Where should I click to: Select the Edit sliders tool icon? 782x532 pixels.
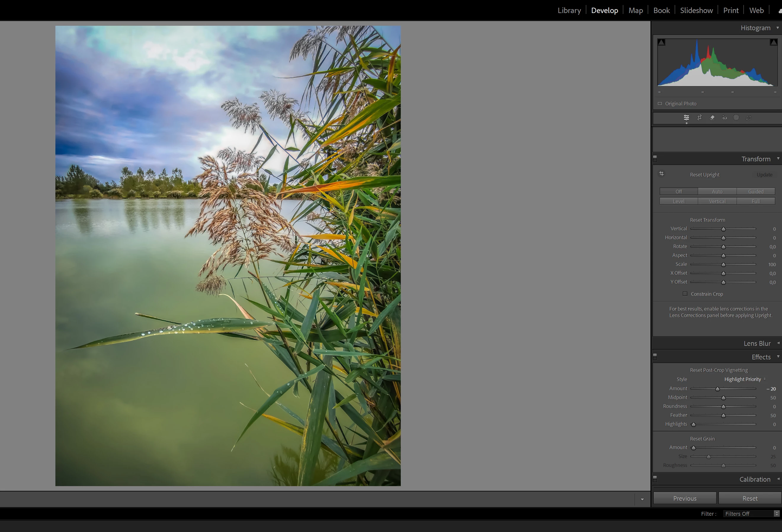click(x=686, y=118)
